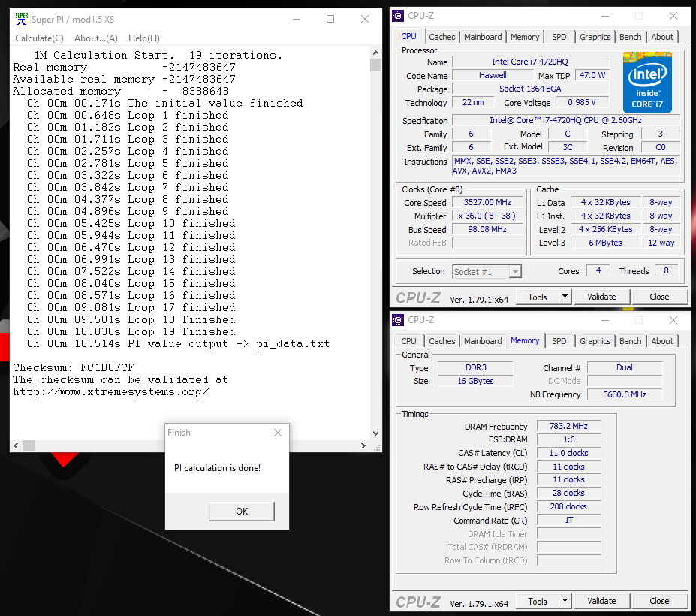
Task: Switch to Memory tab in upper CPU-Z window
Action: pos(525,37)
